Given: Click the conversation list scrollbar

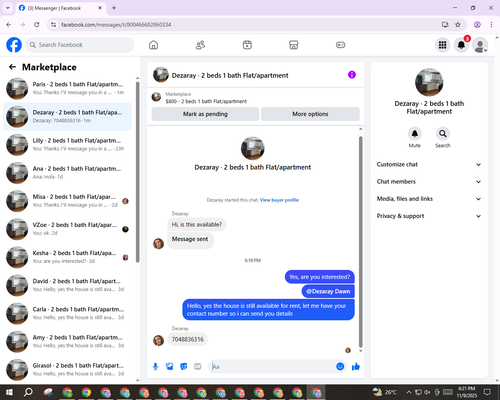Looking at the screenshot, I should (138, 172).
